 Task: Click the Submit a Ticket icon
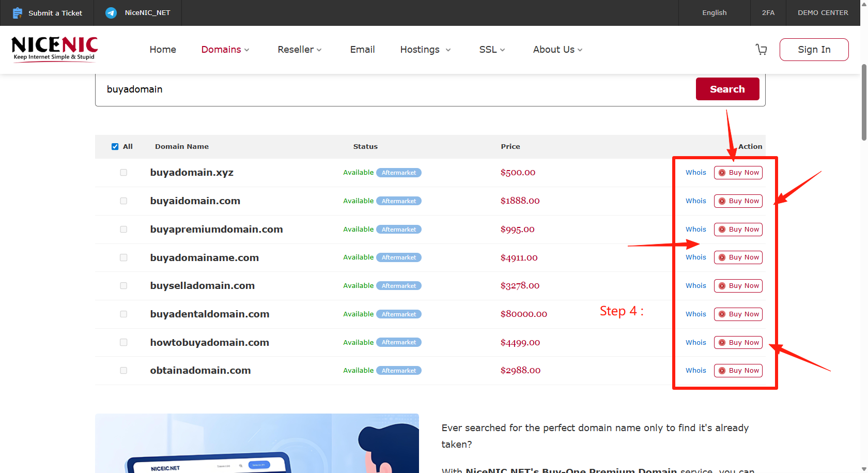[17, 12]
